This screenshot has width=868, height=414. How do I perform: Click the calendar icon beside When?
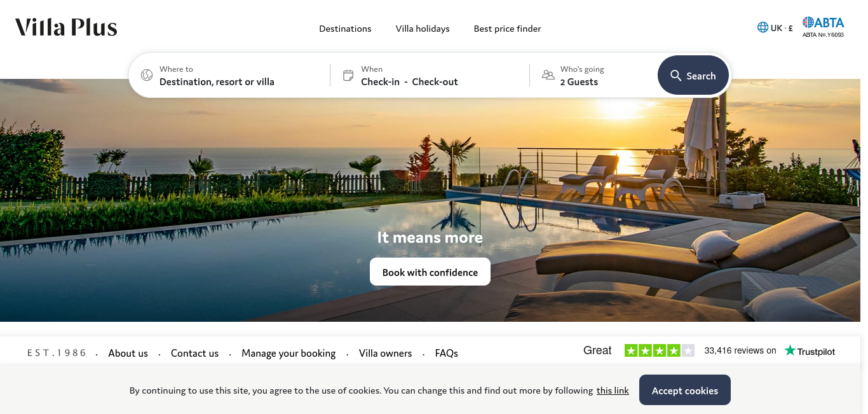(x=348, y=75)
